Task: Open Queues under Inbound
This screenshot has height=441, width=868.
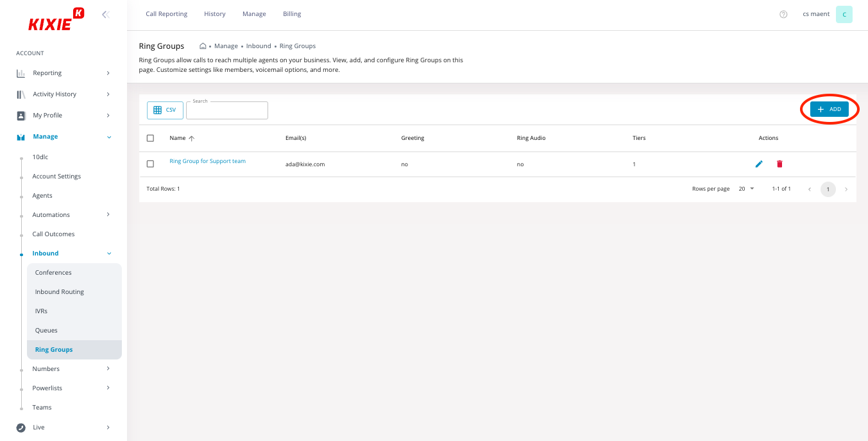Action: 46,331
